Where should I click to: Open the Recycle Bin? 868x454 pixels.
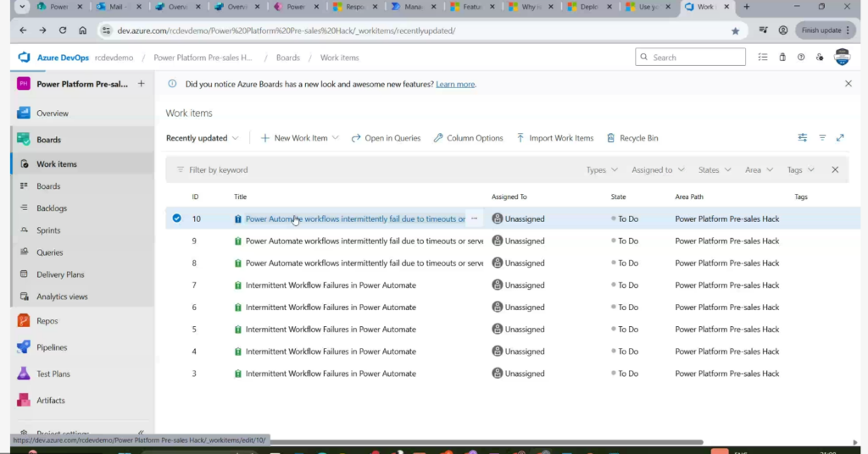(x=632, y=138)
